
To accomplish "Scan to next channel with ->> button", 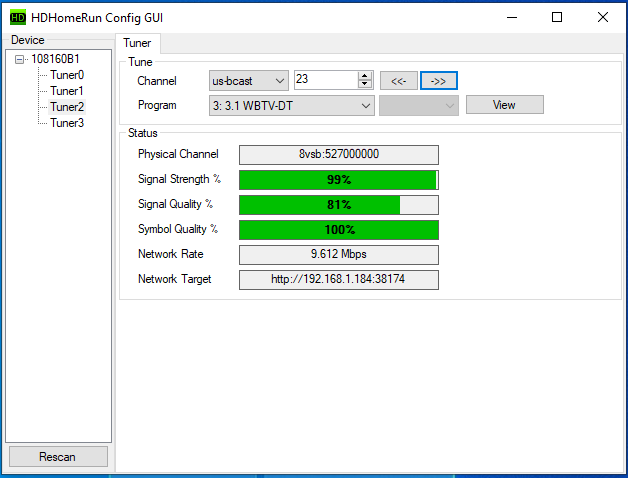I will coord(438,81).
